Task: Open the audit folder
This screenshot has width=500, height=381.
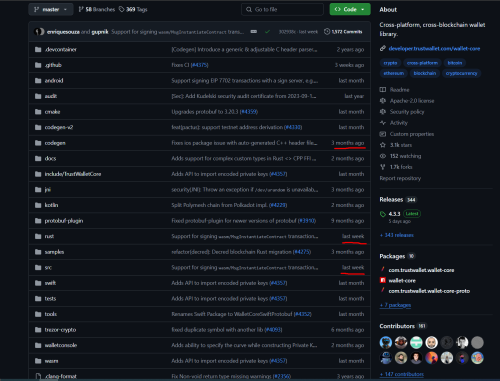Action: point(51,96)
